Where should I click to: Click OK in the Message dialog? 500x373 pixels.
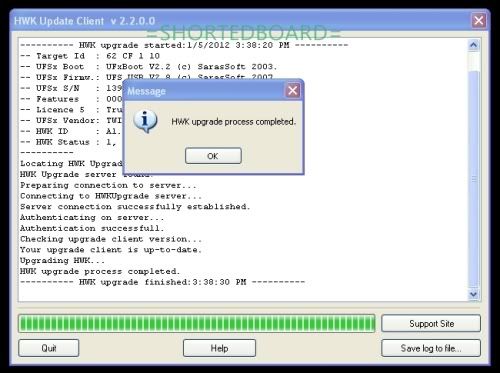(x=213, y=156)
